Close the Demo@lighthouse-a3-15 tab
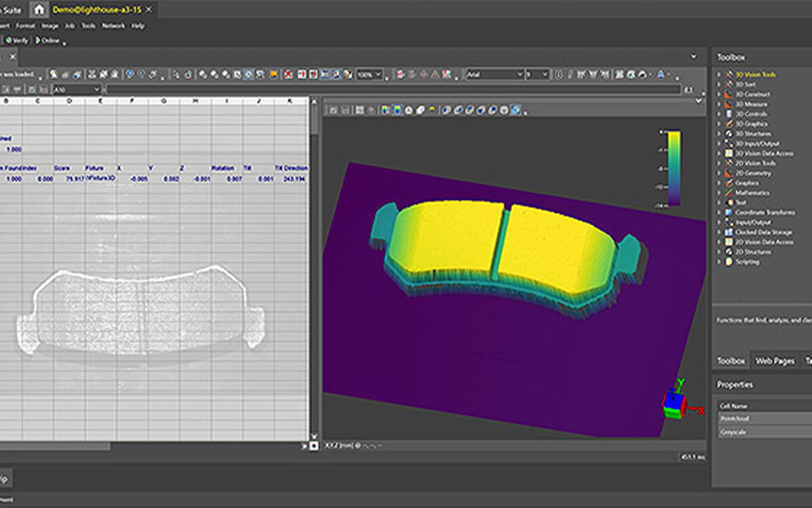Image resolution: width=812 pixels, height=508 pixels. click(149, 10)
